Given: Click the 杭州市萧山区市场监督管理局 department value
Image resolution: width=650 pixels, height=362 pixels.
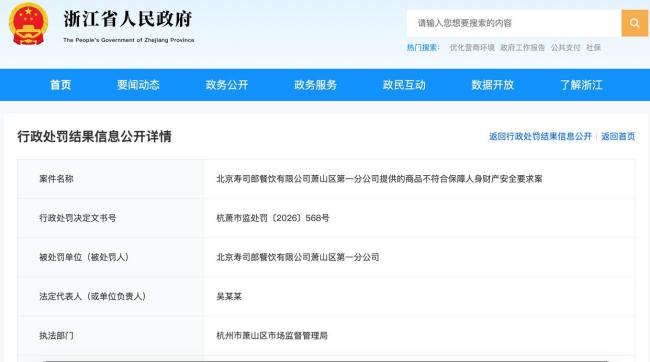Looking at the screenshot, I should [272, 336].
